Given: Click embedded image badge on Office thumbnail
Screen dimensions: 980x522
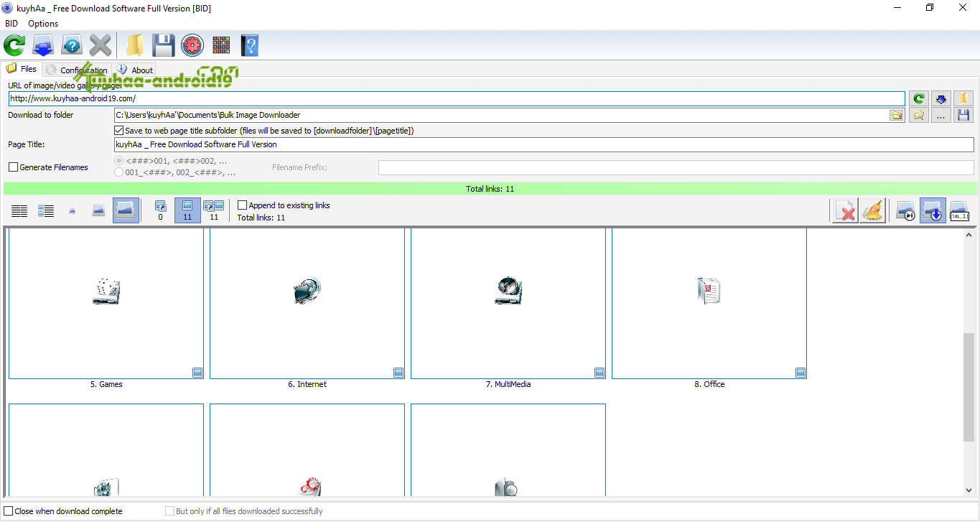Looking at the screenshot, I should pyautogui.click(x=801, y=373).
